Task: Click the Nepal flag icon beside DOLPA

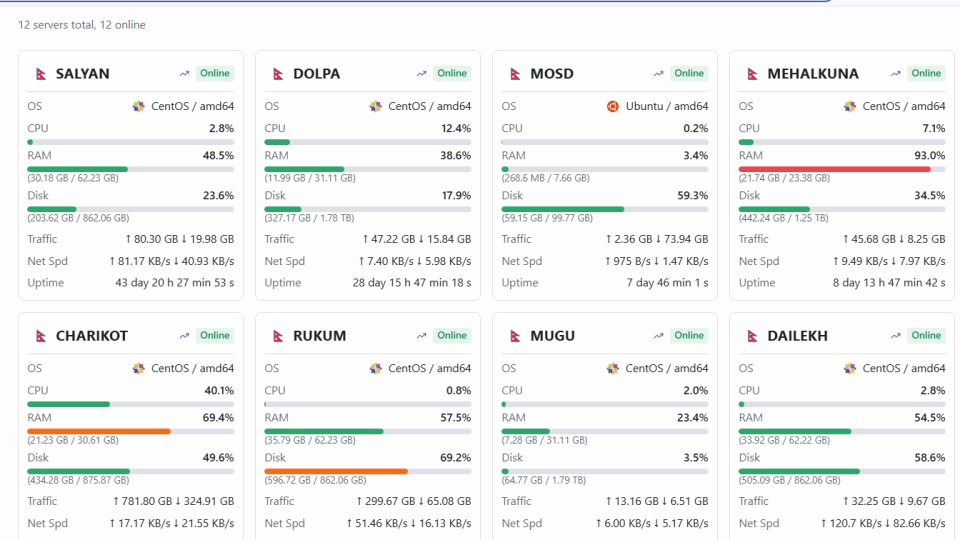Action: click(278, 74)
